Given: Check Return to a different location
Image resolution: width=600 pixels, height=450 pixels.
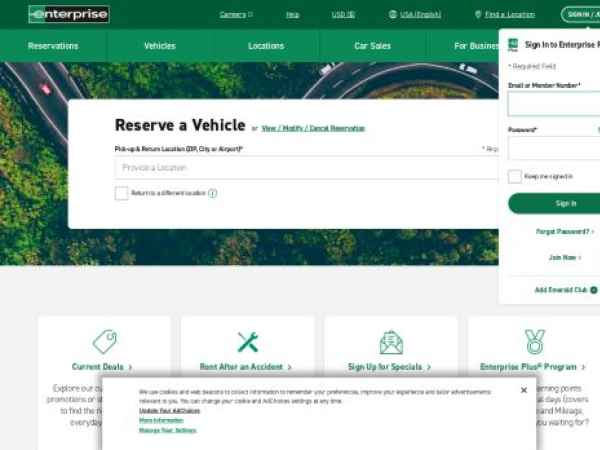Looking at the screenshot, I should click(121, 193).
